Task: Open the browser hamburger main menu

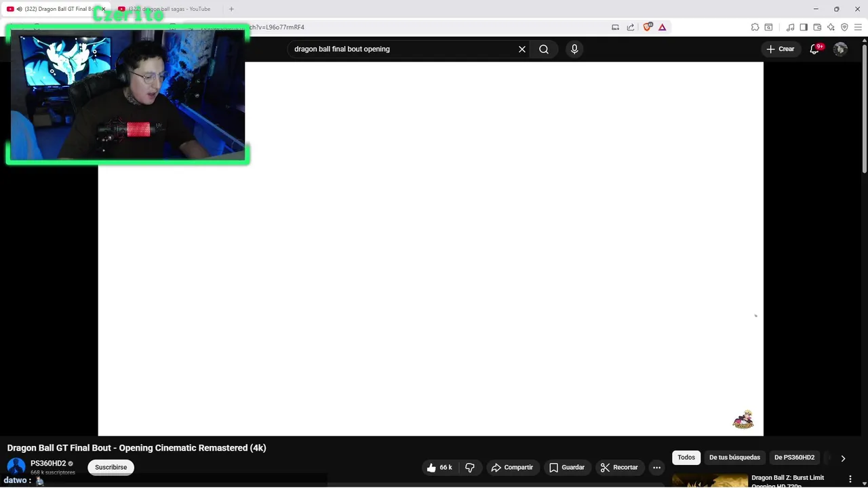Action: point(858,27)
